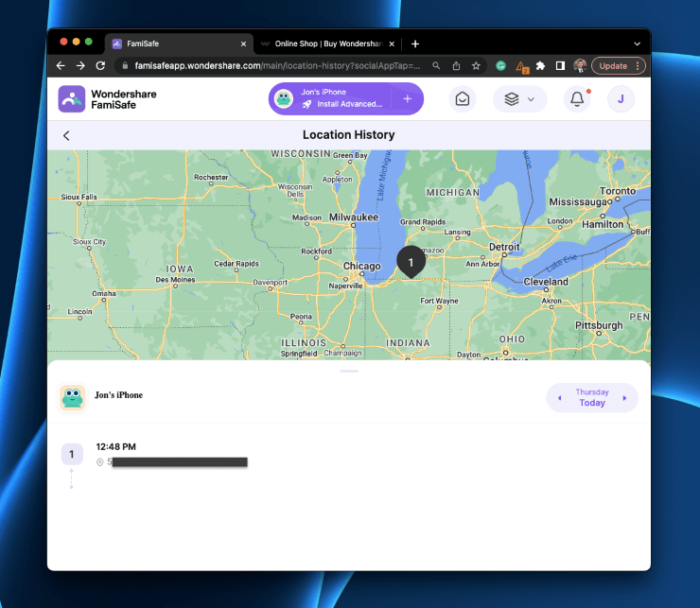This screenshot has height=608, width=700.
Task: Toggle the browser side panel icon
Action: pos(560,65)
